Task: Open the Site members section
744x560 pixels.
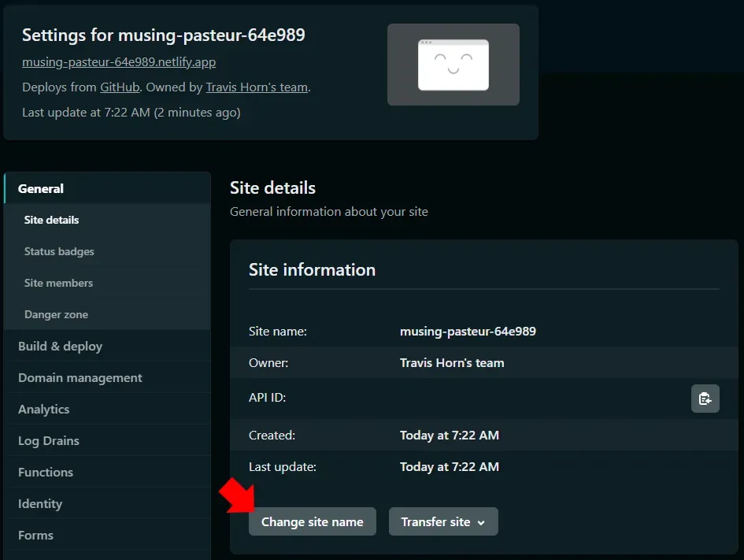Action: click(x=58, y=283)
